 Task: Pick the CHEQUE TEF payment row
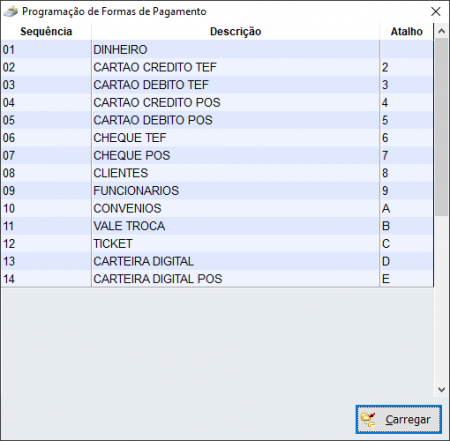click(217, 138)
